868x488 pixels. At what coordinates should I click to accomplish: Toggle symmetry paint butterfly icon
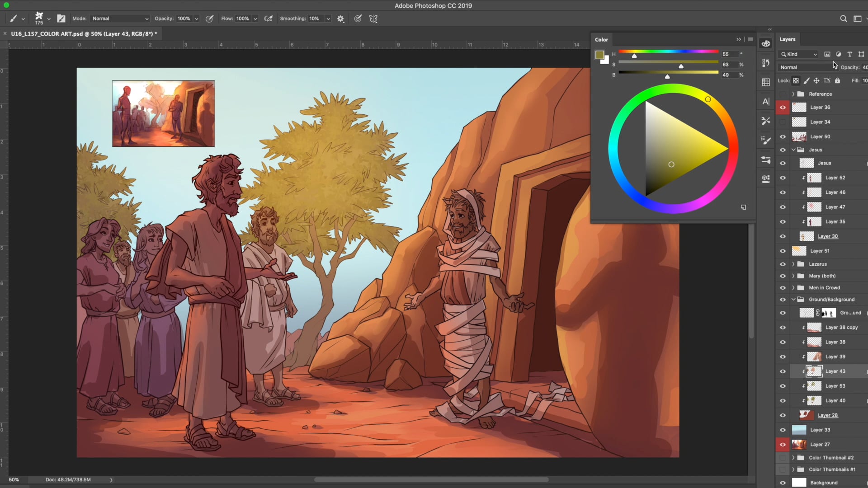(373, 19)
